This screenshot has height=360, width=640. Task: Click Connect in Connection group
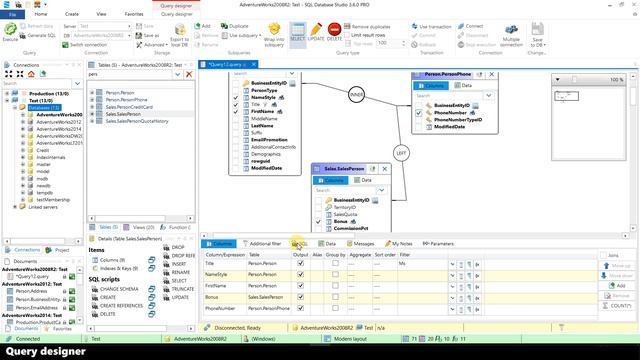(470, 26)
